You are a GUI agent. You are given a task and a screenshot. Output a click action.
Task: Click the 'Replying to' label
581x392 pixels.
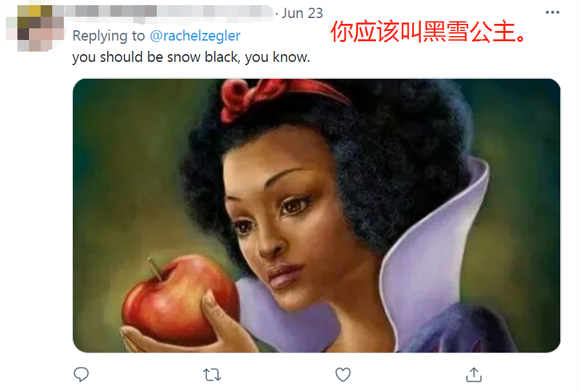click(x=108, y=35)
